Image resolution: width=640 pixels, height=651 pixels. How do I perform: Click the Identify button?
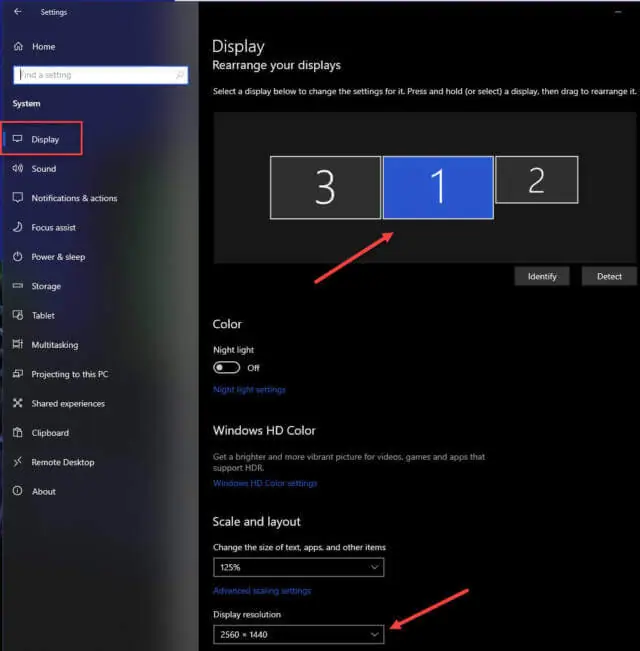click(542, 276)
